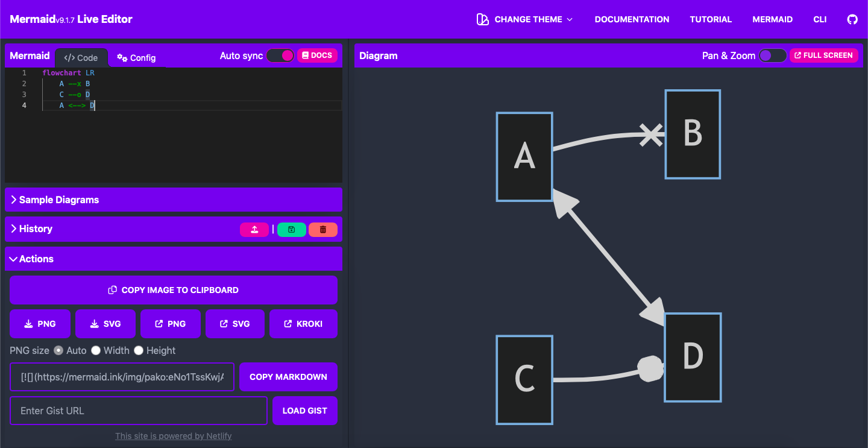Open SVG in new tab via external-link icon
Screen dimensions: 868x448
[235, 324]
